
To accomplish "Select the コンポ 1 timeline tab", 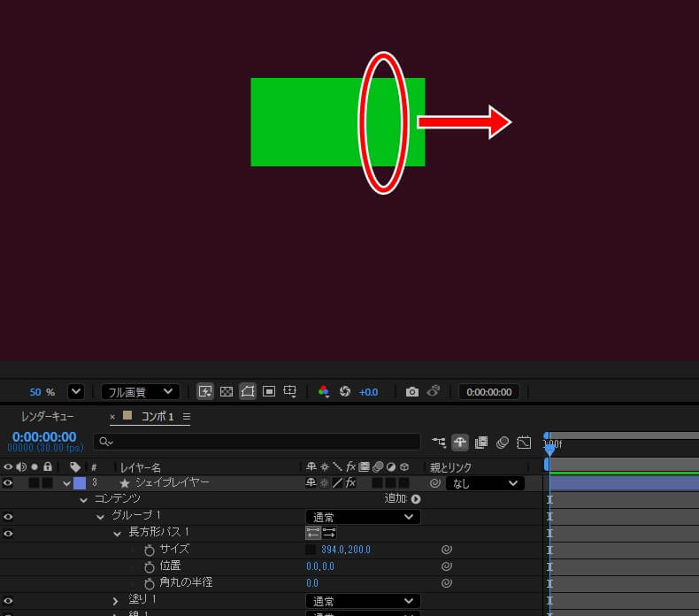I will click(157, 416).
